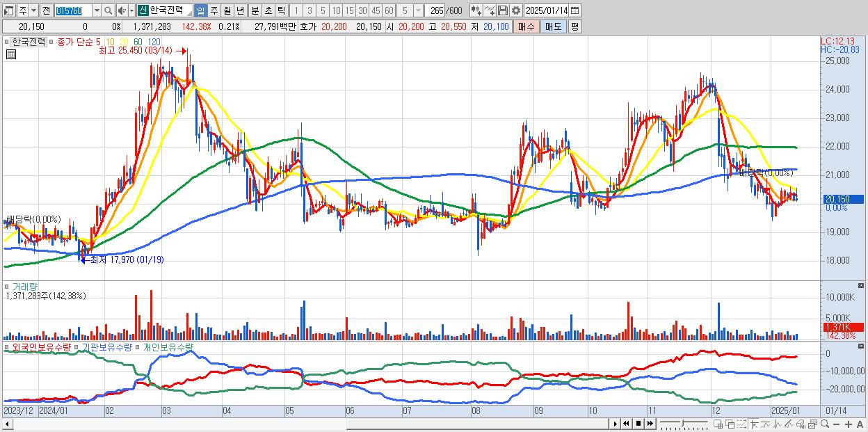This screenshot has height=432, width=868.
Task: Save chart settings with floppy disk icon
Action: 503,10
